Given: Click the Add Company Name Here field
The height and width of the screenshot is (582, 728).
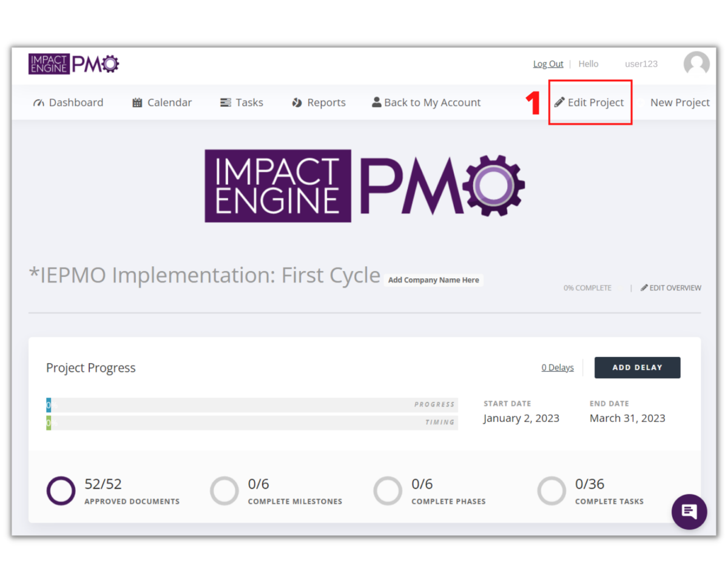Looking at the screenshot, I should [433, 280].
